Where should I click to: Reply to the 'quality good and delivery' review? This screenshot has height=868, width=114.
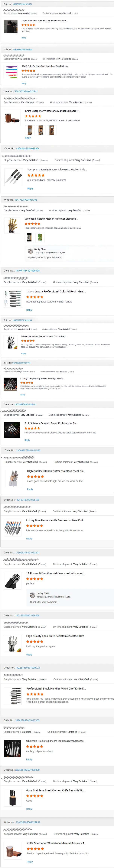[30, 188]
